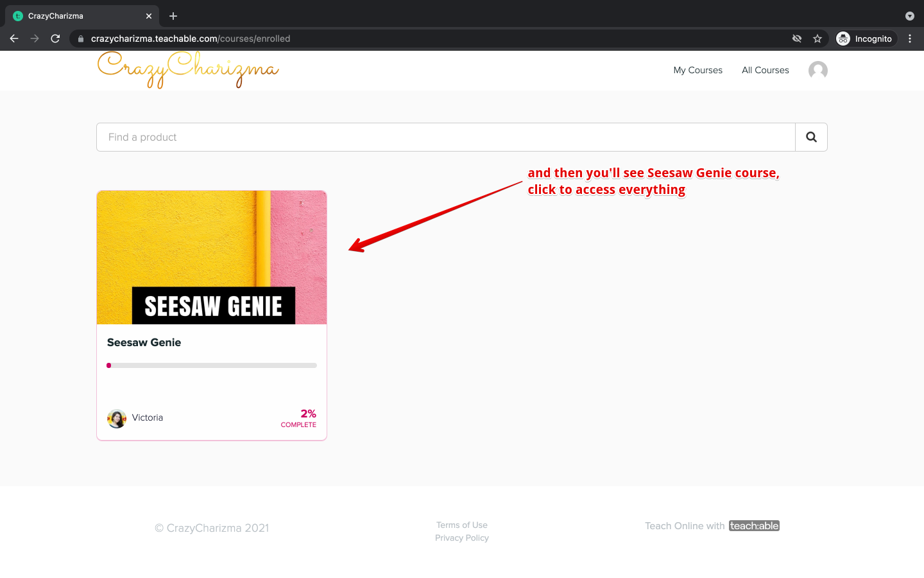Click the teach:able logo link
The image size is (924, 578).
point(755,526)
